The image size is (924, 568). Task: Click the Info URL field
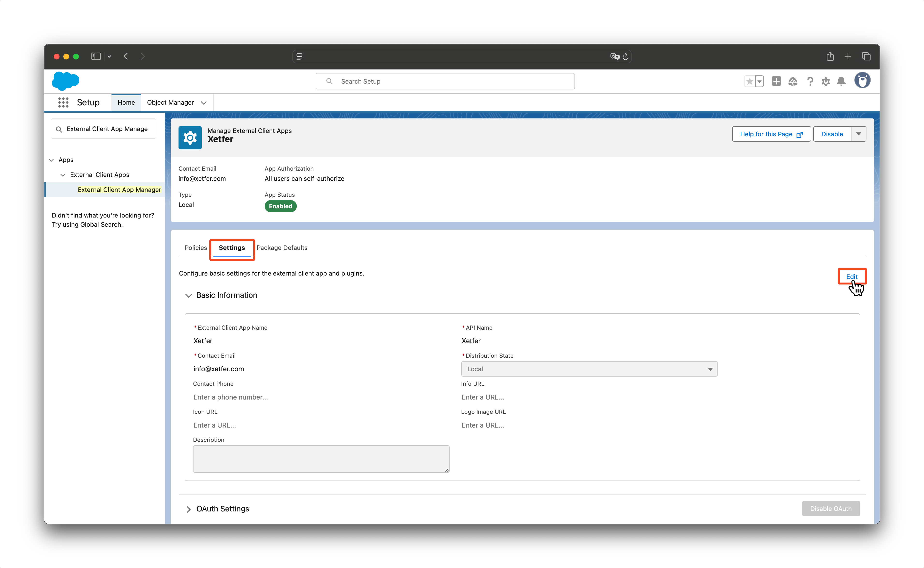[x=589, y=397]
